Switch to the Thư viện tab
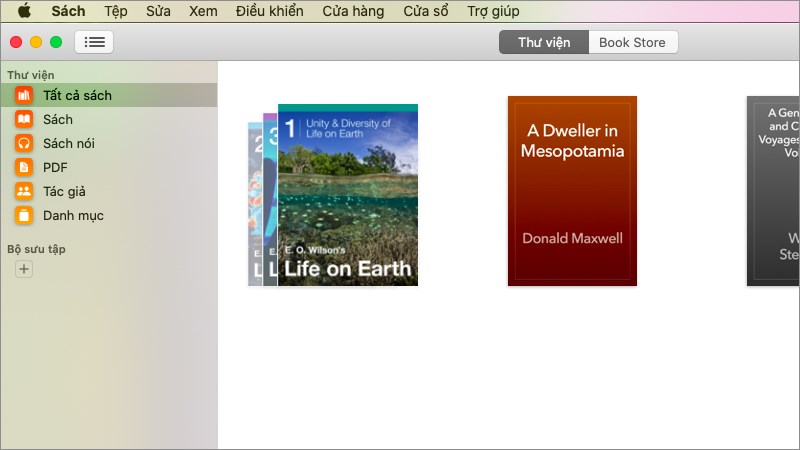The height and width of the screenshot is (450, 800). point(544,42)
